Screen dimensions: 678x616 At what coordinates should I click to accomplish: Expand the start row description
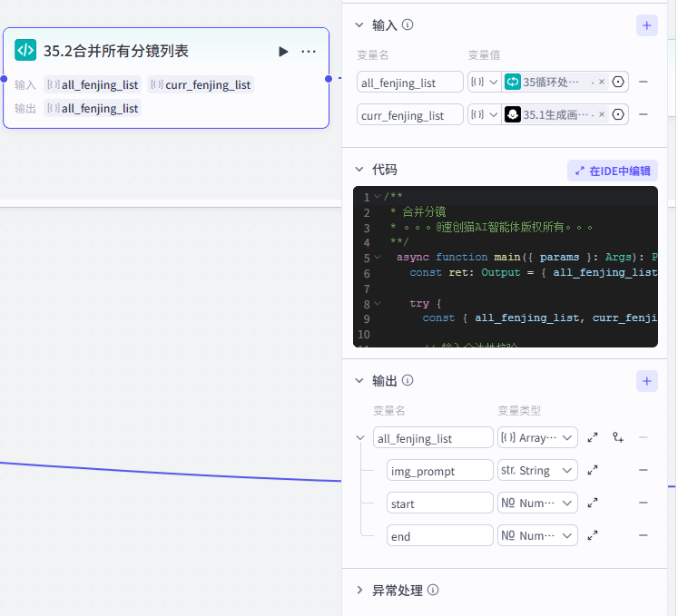593,503
